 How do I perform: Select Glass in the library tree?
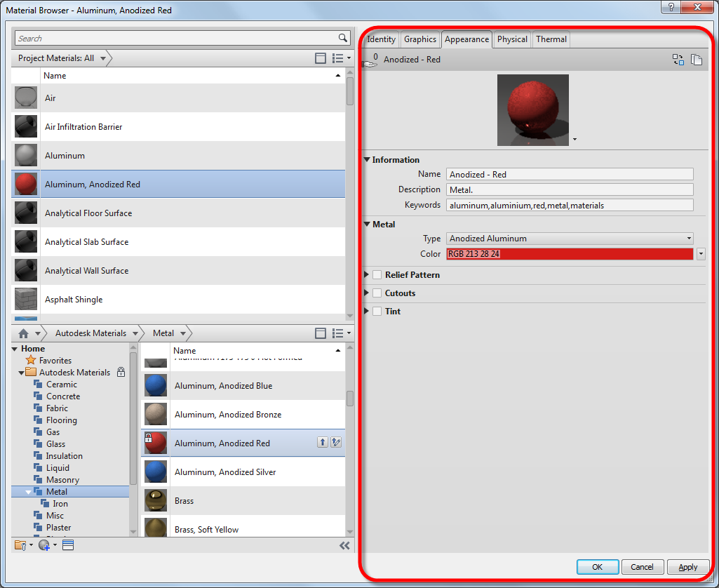coord(55,444)
